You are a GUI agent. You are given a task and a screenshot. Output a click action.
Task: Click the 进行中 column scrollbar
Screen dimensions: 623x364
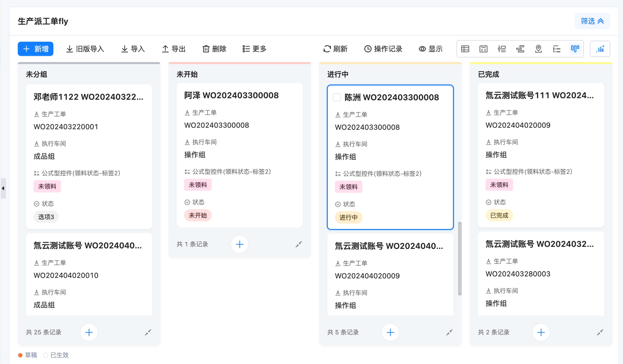tap(460, 258)
